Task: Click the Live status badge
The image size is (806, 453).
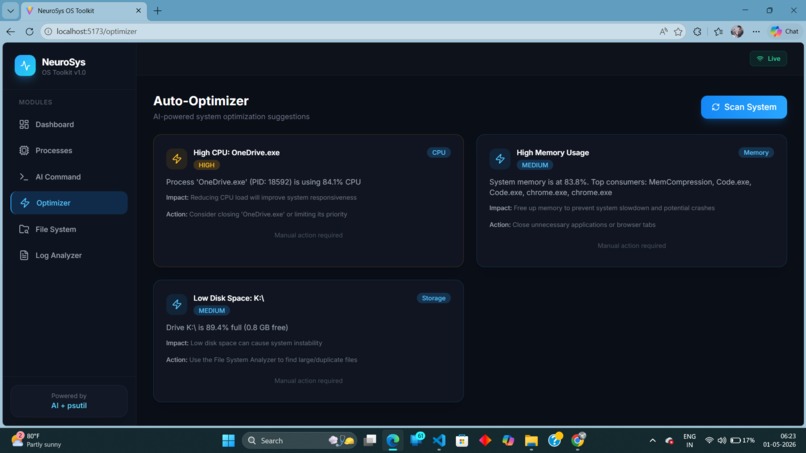Action: (768, 59)
